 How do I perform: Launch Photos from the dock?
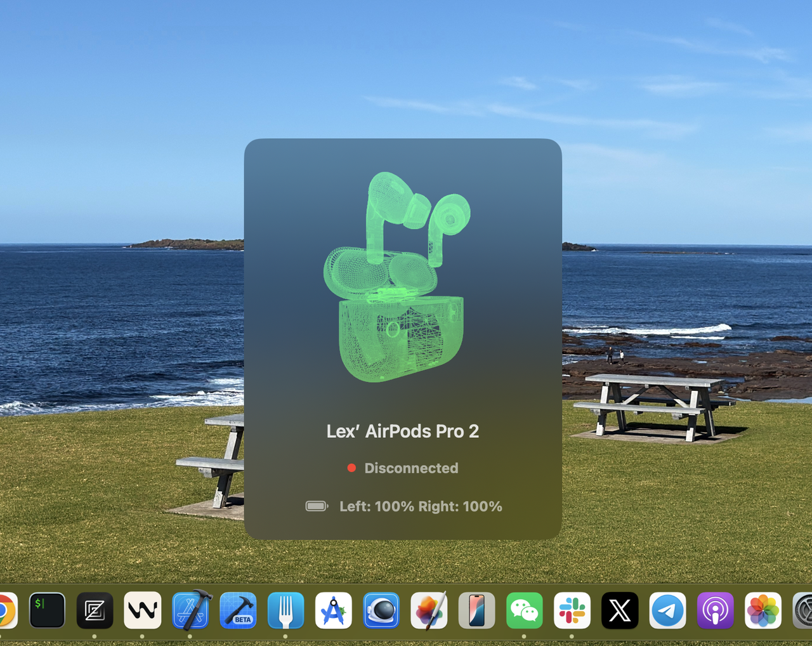point(763,610)
